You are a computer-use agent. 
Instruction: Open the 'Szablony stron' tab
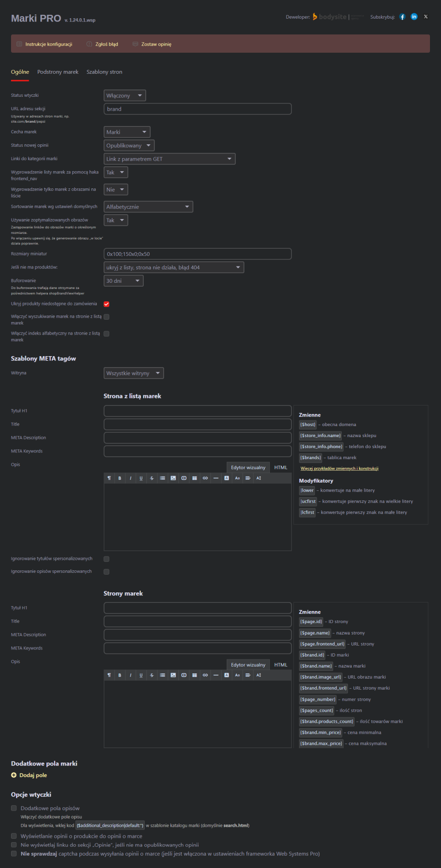click(104, 72)
